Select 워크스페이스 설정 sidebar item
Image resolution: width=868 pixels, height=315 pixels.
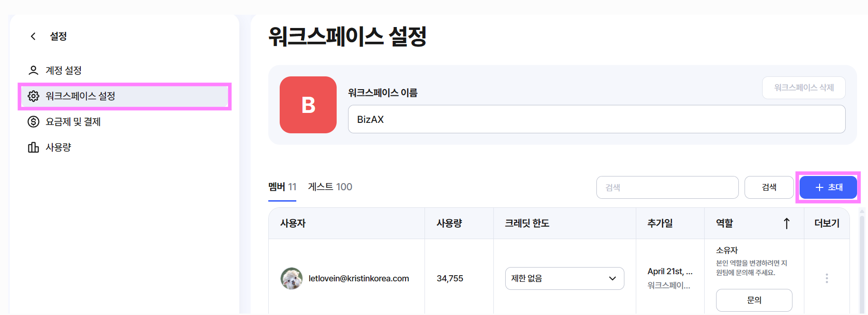point(124,96)
